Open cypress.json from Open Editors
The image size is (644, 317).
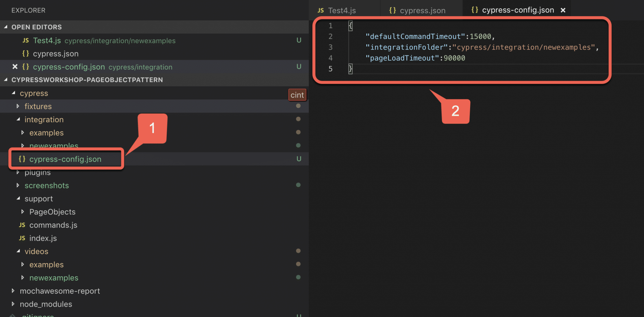pyautogui.click(x=154, y=54)
